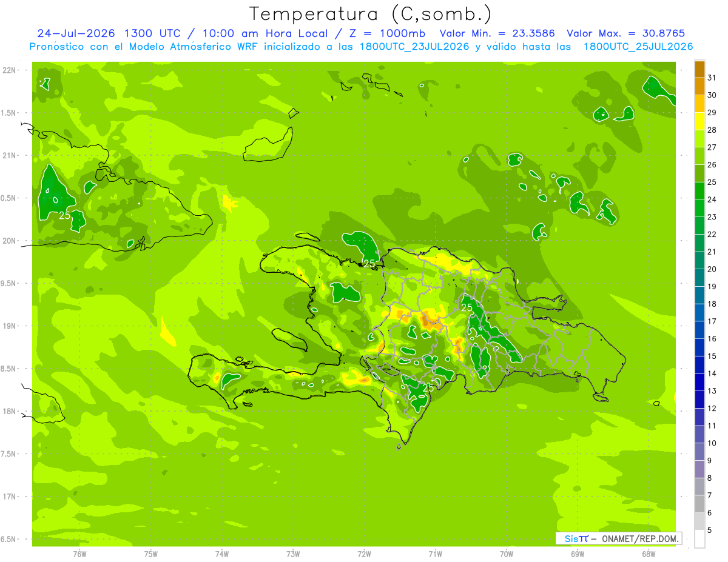Viewport: 728px width, 562px height.
Task: Click legend value "25" on the color scale
Action: (712, 182)
